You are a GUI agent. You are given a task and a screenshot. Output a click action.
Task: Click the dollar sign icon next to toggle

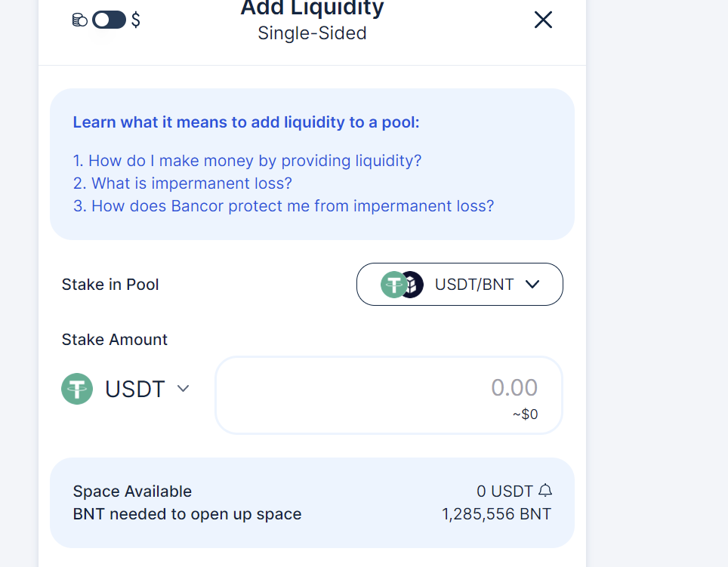[136, 20]
